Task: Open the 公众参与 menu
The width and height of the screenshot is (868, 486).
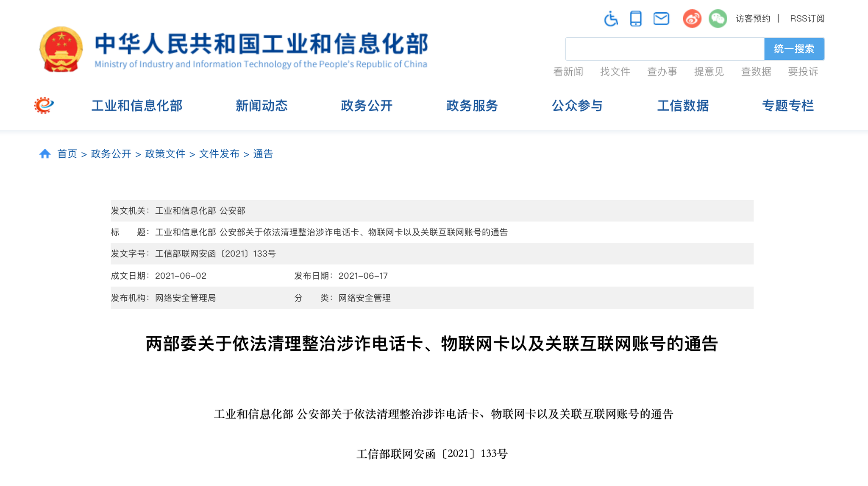Action: pos(577,106)
